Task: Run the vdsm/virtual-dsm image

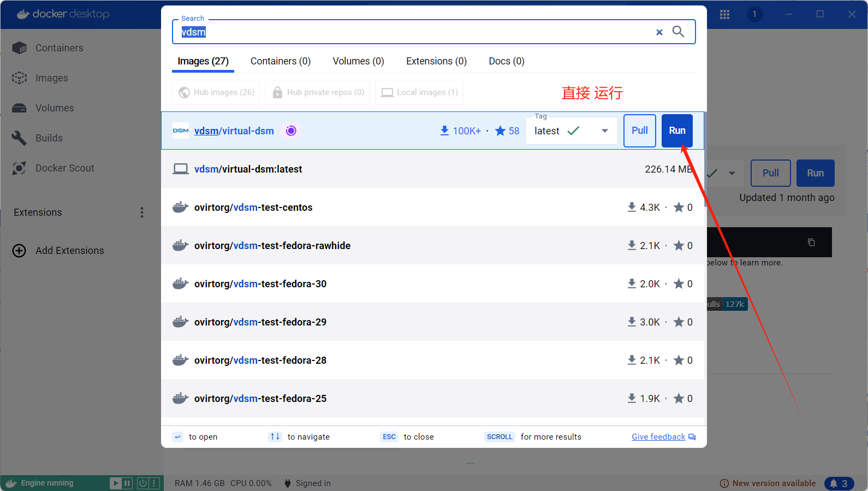Action: coord(677,131)
